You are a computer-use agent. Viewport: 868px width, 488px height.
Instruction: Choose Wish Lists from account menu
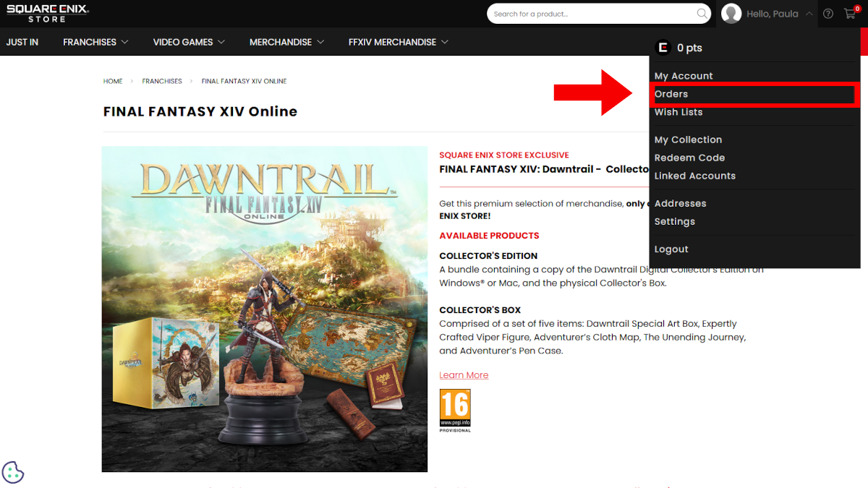pyautogui.click(x=678, y=112)
